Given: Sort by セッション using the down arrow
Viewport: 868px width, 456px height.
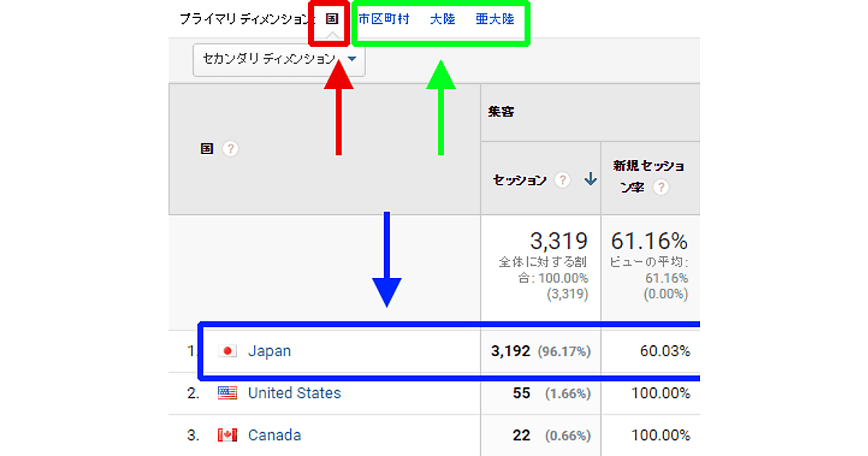Looking at the screenshot, I should (x=590, y=180).
